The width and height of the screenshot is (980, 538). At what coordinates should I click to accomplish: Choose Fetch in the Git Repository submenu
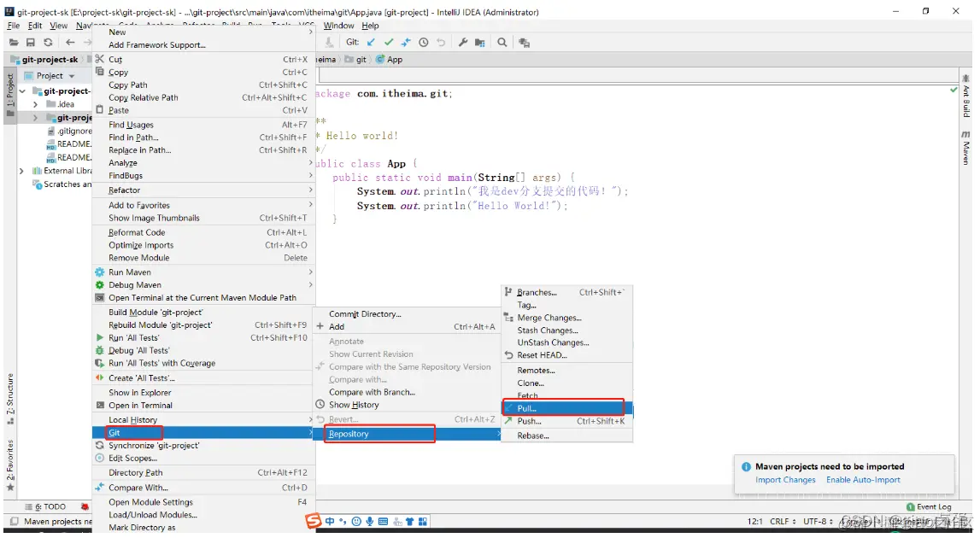pyautogui.click(x=566, y=395)
